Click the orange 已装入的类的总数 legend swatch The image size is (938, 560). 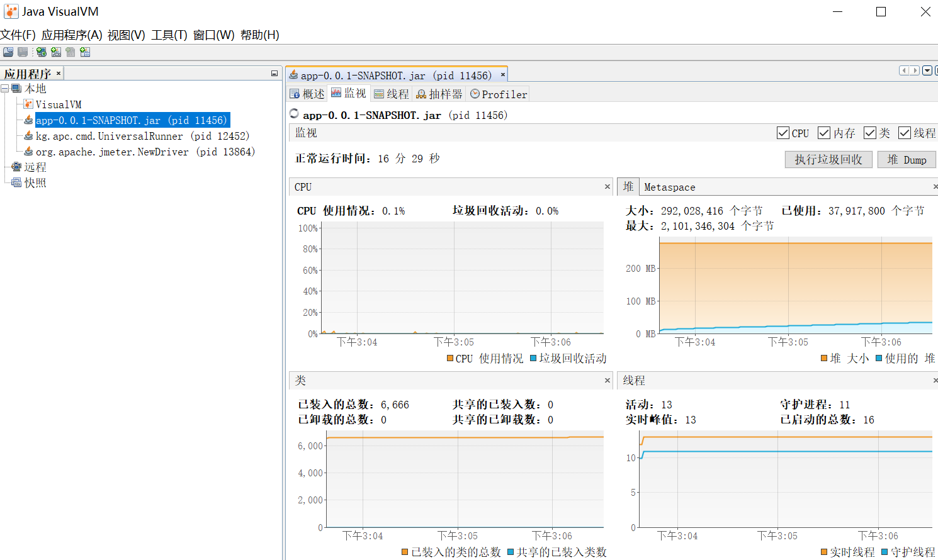point(405,552)
